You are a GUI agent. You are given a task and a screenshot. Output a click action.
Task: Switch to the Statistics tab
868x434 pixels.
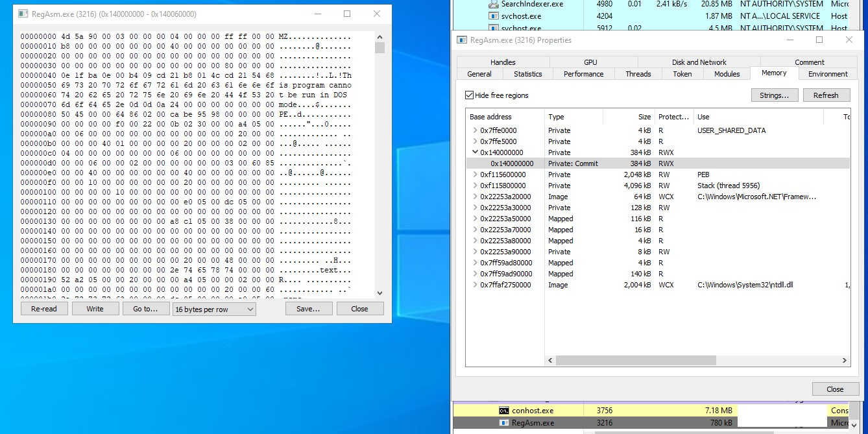coord(527,74)
